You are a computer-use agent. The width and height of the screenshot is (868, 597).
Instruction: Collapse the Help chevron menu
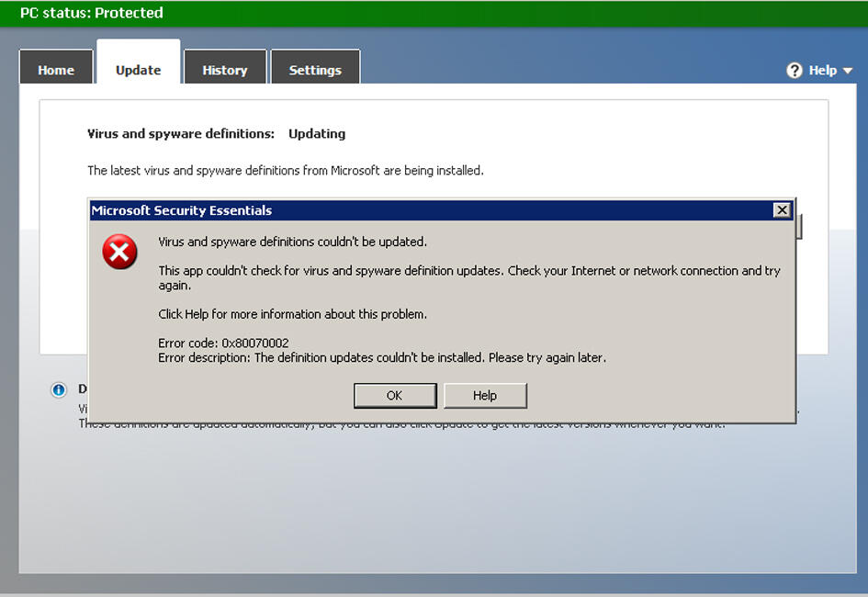click(847, 70)
